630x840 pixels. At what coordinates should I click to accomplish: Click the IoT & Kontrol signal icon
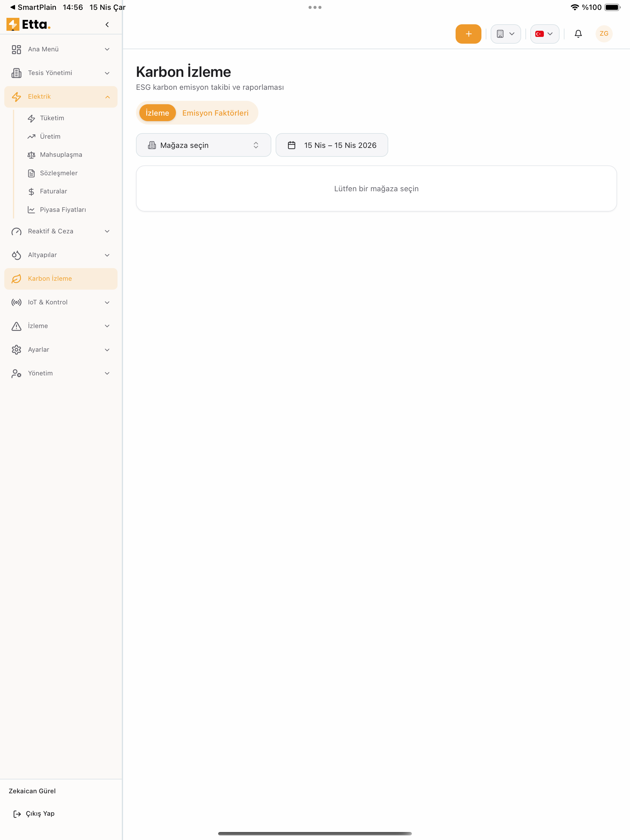[16, 302]
